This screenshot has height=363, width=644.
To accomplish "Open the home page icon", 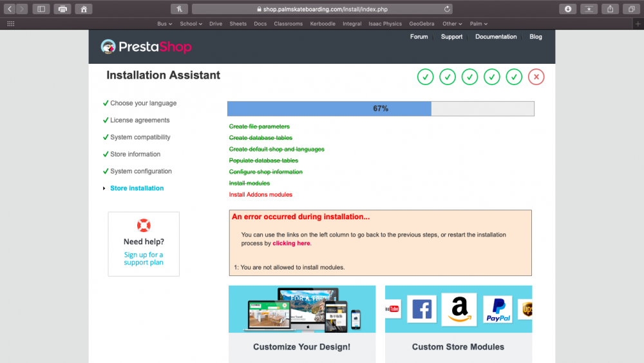I will (84, 8).
